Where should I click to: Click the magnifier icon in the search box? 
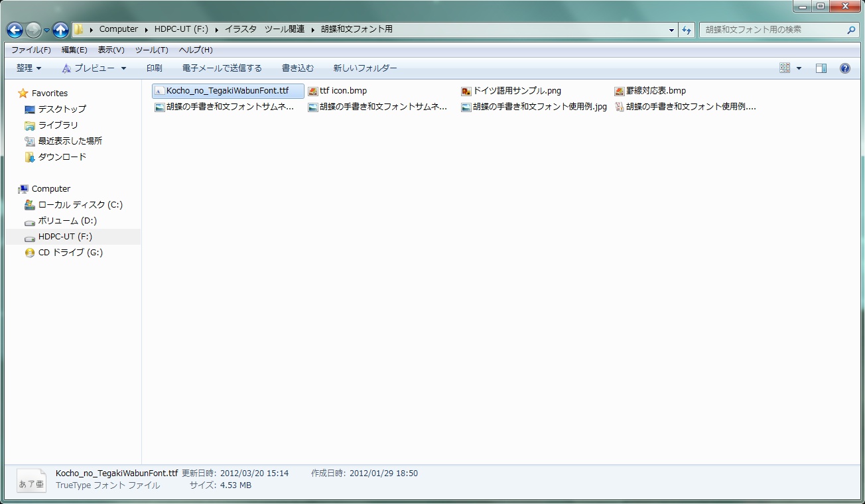click(x=851, y=30)
